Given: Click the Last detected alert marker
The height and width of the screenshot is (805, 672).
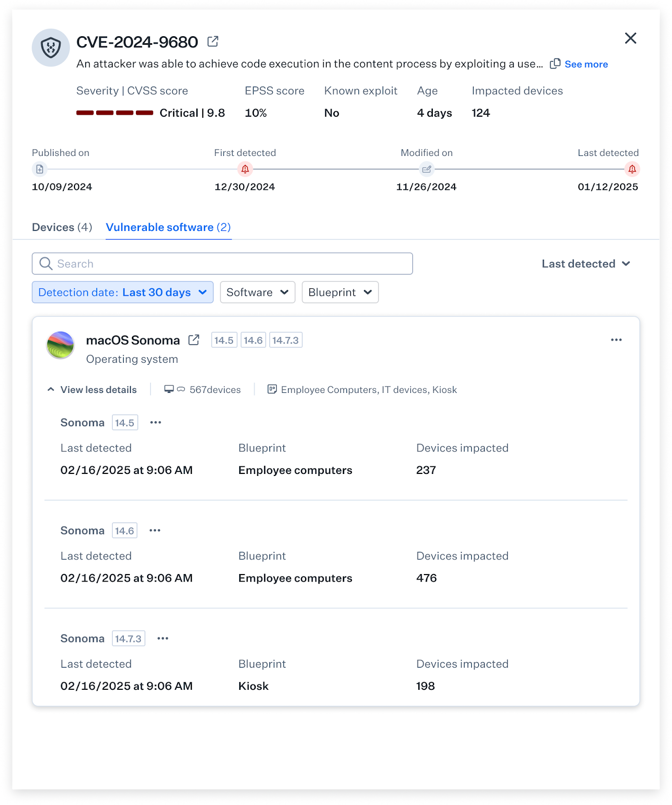Looking at the screenshot, I should pyautogui.click(x=632, y=169).
